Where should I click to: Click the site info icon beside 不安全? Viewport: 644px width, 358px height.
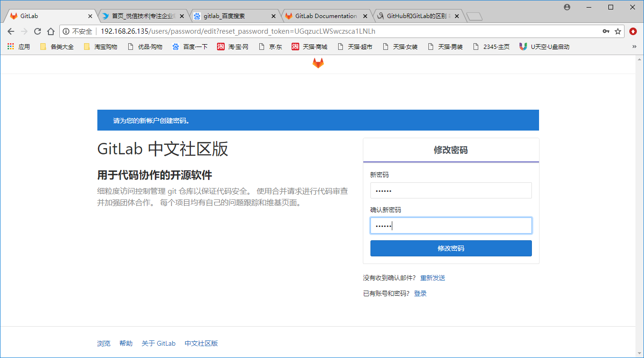point(66,31)
